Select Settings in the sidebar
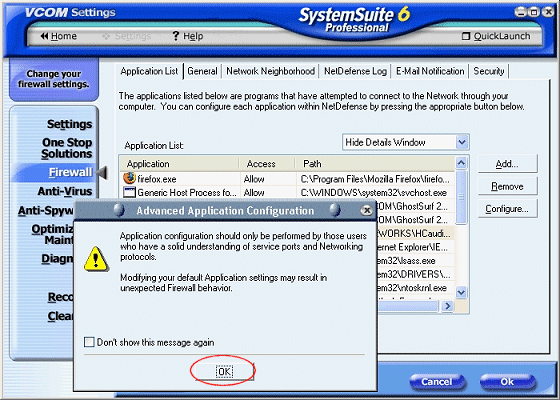This screenshot has height=400, width=560. coord(69,124)
